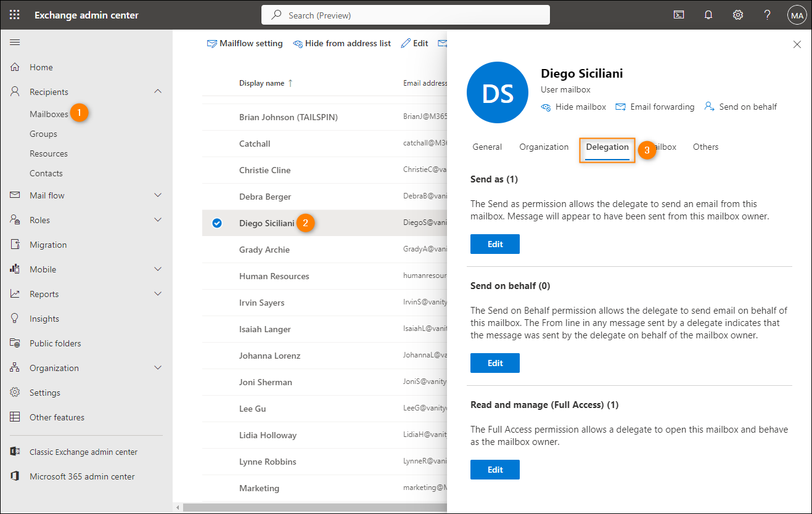Click the Mail flow envelope icon
Image resolution: width=812 pixels, height=514 pixels.
click(15, 195)
